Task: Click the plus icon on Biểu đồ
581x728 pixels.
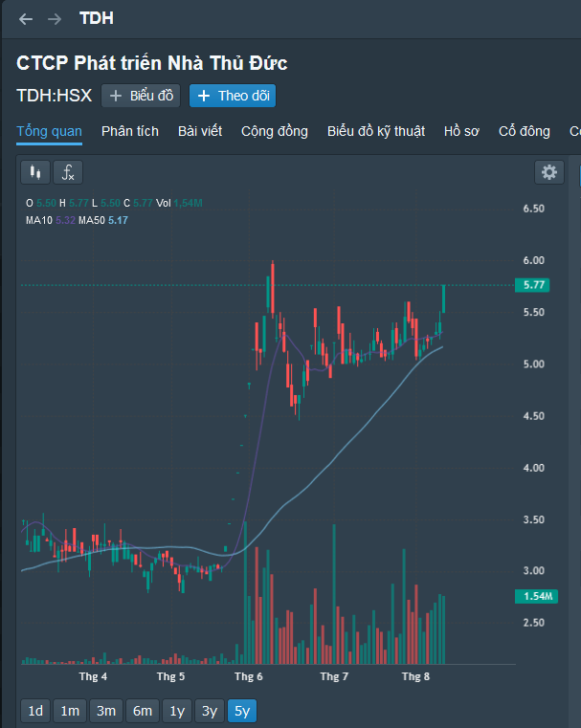Action: [x=117, y=96]
